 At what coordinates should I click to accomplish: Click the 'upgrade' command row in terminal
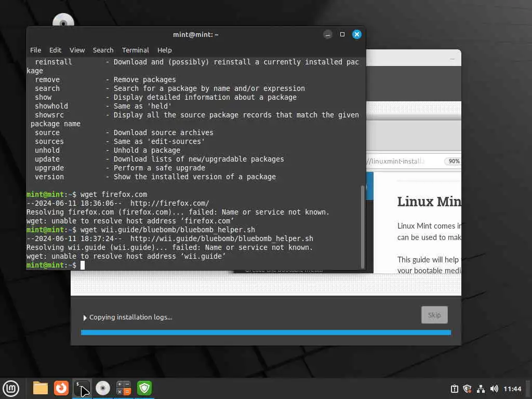(x=120, y=168)
